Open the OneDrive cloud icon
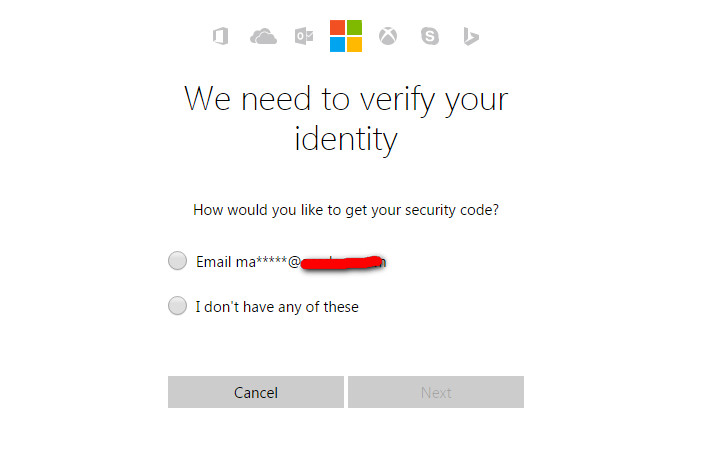Viewport: 701px width, 449px height. click(x=263, y=37)
